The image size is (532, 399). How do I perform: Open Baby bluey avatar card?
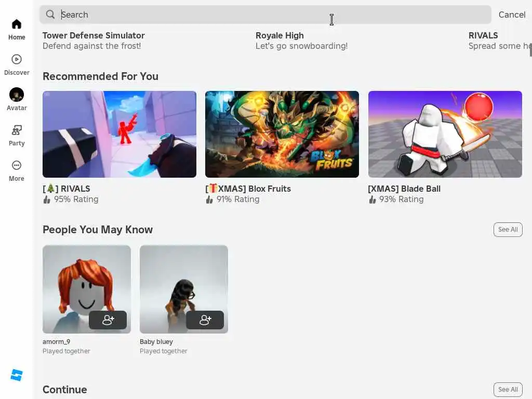tap(183, 289)
